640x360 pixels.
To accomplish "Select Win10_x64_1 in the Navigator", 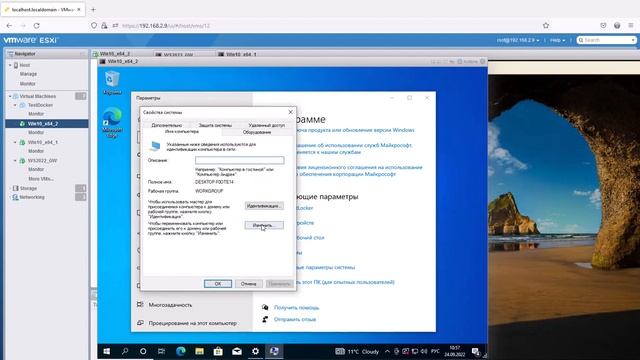I will coord(43,142).
